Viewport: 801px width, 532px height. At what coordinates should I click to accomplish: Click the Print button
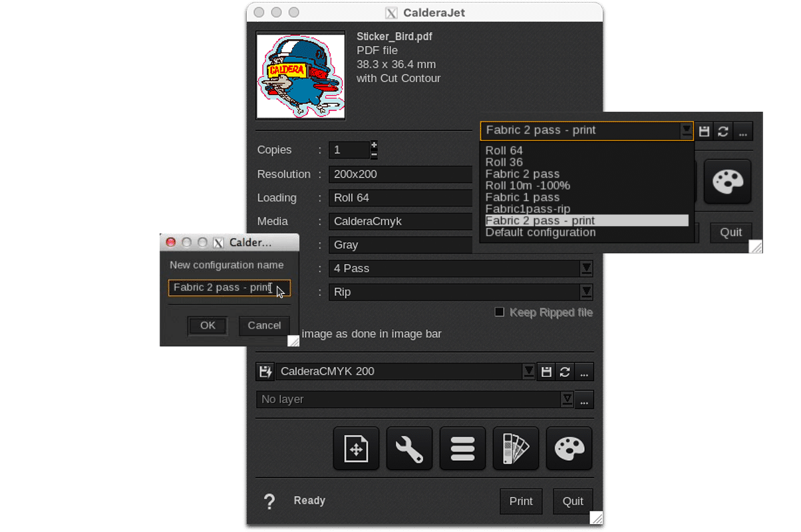[521, 501]
